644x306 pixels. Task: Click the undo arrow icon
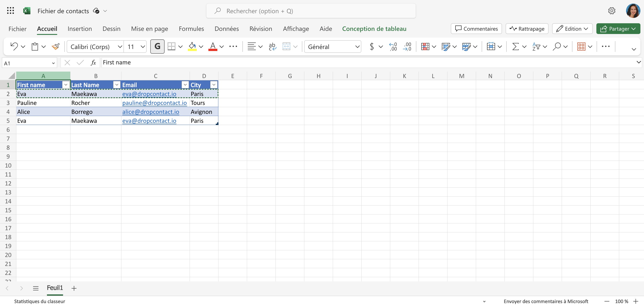[14, 47]
